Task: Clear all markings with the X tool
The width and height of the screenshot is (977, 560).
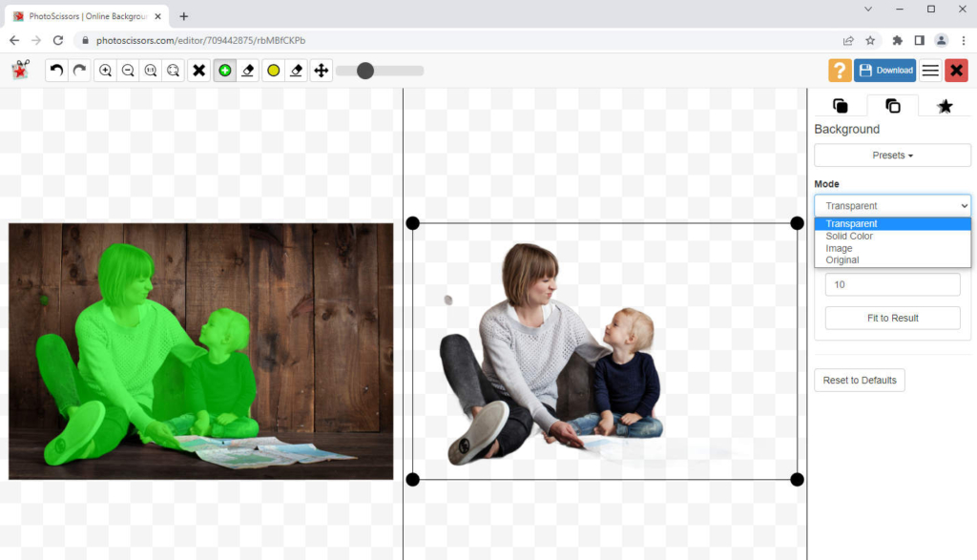Action: click(x=199, y=70)
